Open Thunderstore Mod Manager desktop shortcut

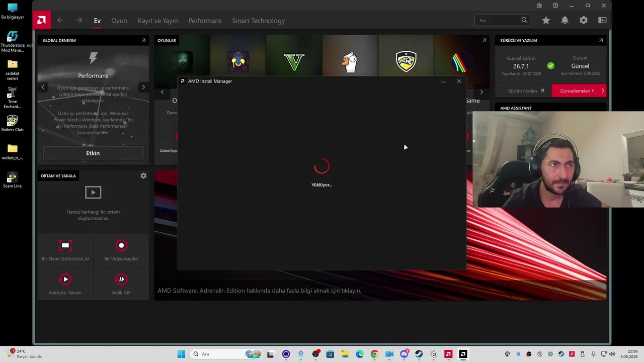[13, 42]
